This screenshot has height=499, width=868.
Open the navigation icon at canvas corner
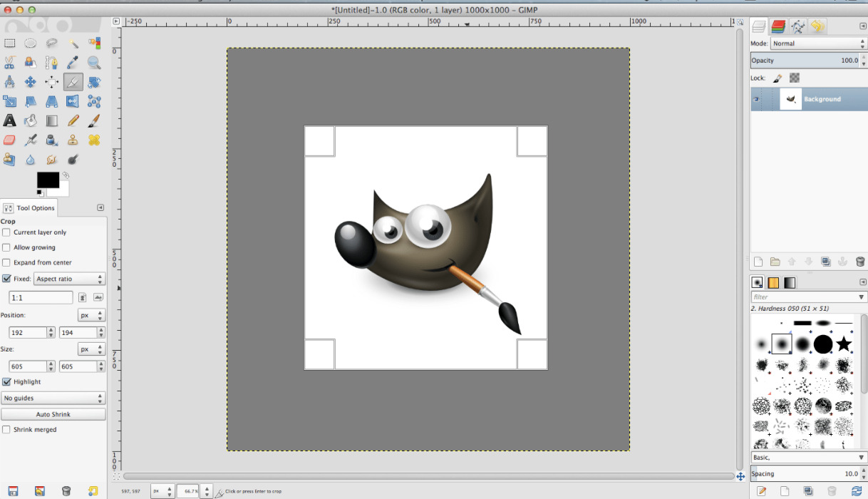(740, 476)
